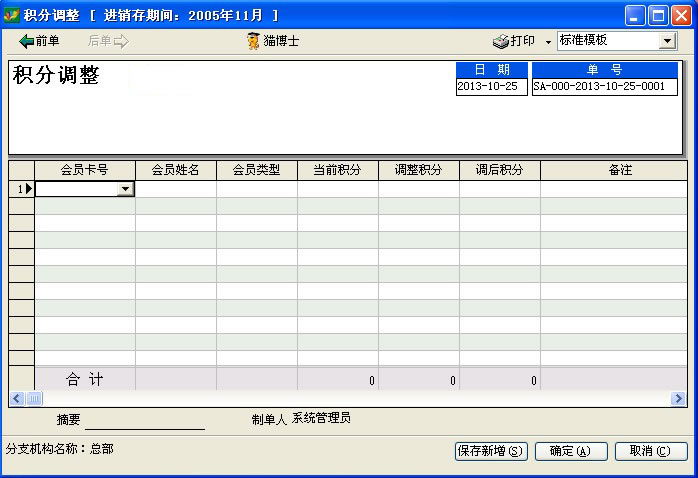Click the app icon in title bar
The width and height of the screenshot is (698, 478).
tap(11, 15)
